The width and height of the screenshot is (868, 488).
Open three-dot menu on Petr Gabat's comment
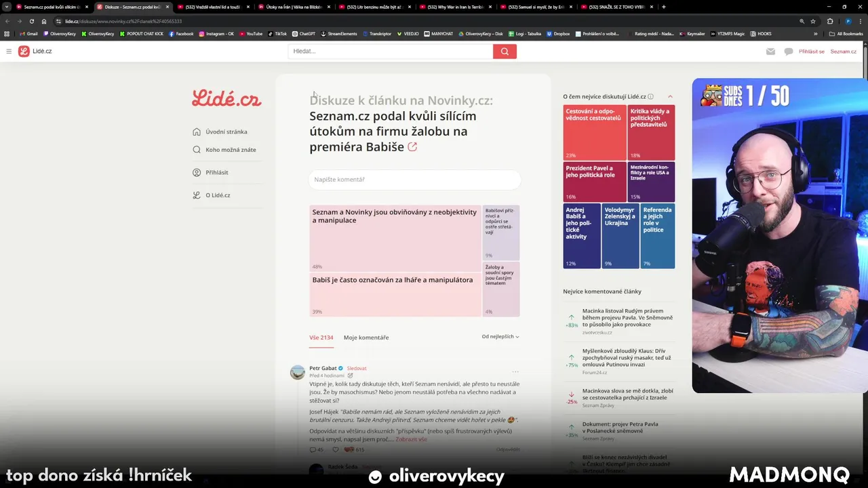[515, 371]
